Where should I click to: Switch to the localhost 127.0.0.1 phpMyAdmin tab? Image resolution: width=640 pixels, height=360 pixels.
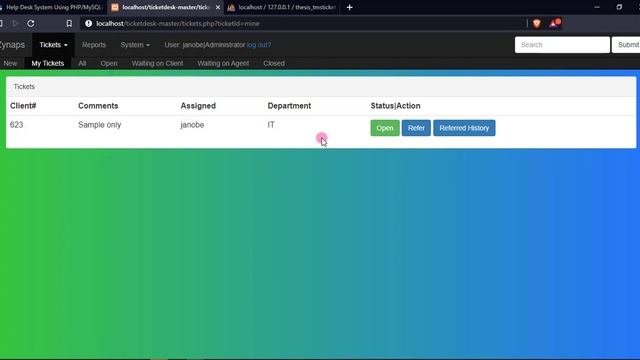[282, 7]
